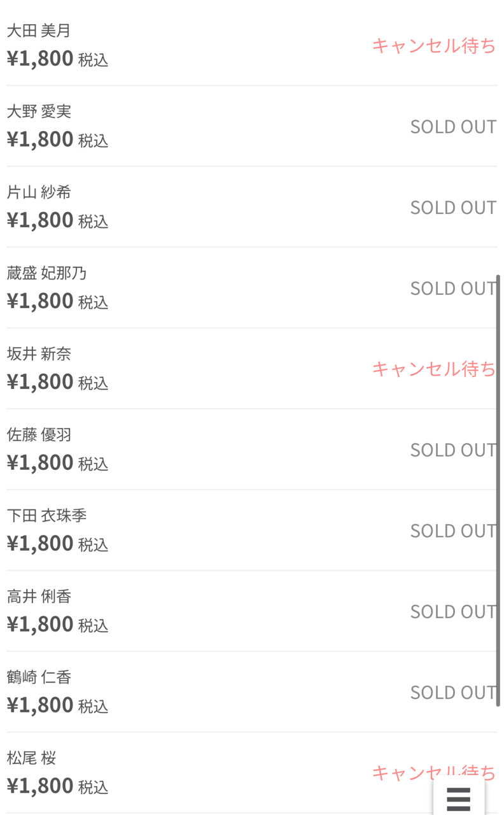This screenshot has width=504, height=815.
Task: Click the ¥1,800 price under 松尾 桜
Action: tap(40, 786)
